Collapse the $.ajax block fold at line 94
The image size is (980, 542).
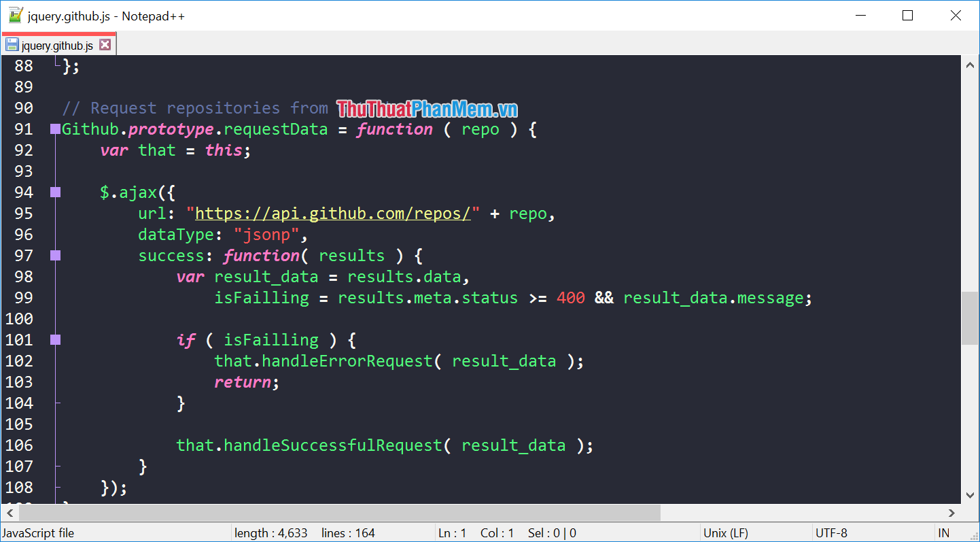pyautogui.click(x=56, y=192)
